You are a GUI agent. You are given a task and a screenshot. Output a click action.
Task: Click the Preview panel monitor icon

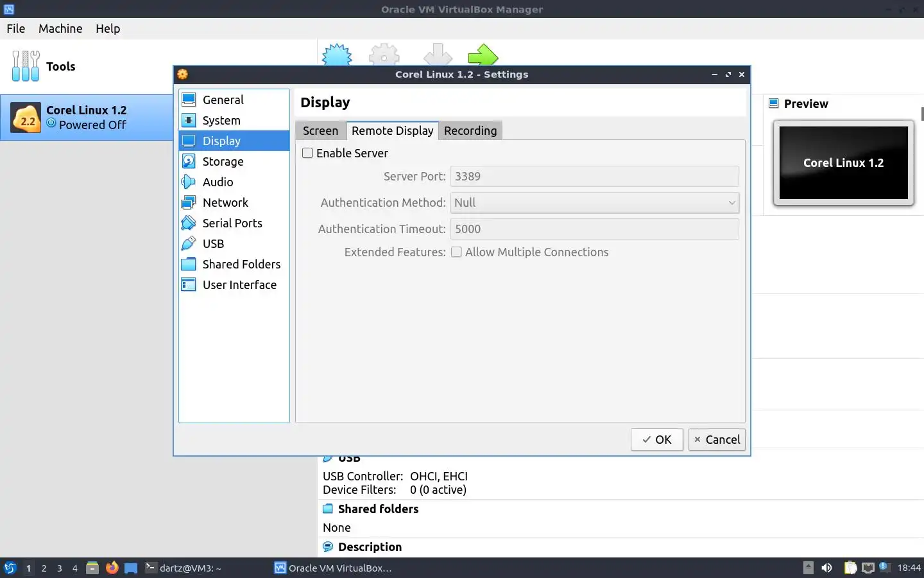[774, 103]
